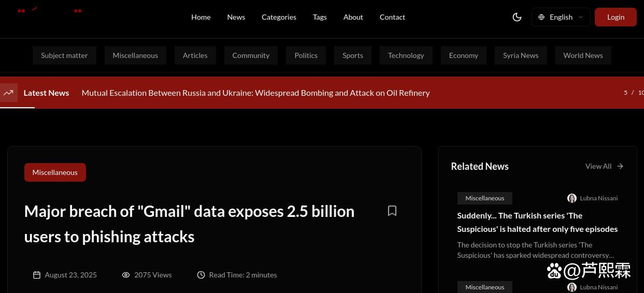This screenshot has width=644, height=293.
Task: Open the World News category chip
Action: (x=583, y=55)
